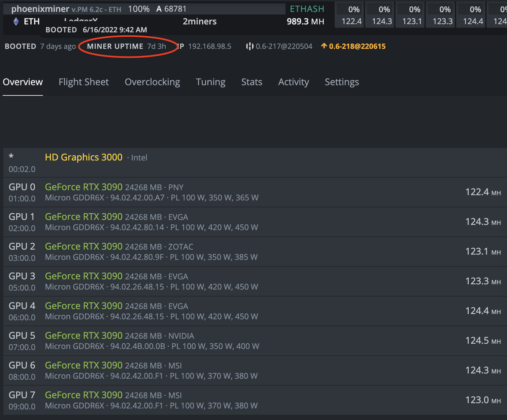Viewport: 507px width, 420px height.
Task: Click the bus ID 09:00.0 under GPU 7
Action: click(x=22, y=406)
